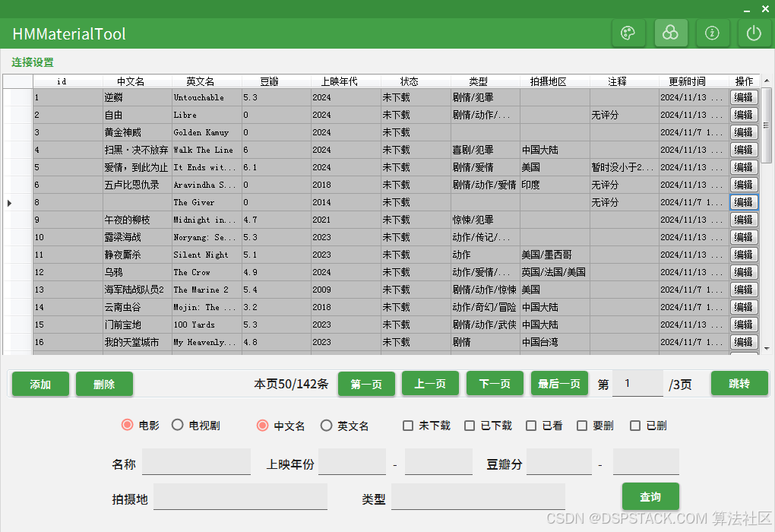
Task: Select the cell 黄金神威
Action: click(x=138, y=132)
